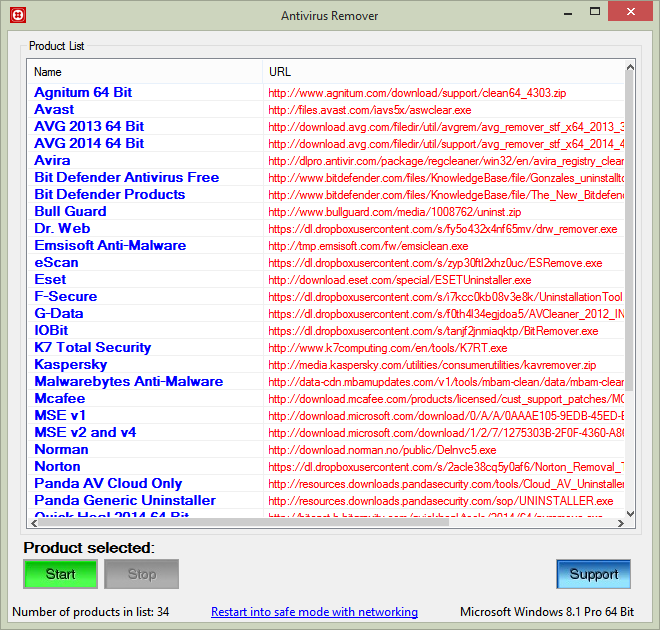Click the Dr. Web drw_remover.exe URL
660x630 pixels.
(443, 229)
